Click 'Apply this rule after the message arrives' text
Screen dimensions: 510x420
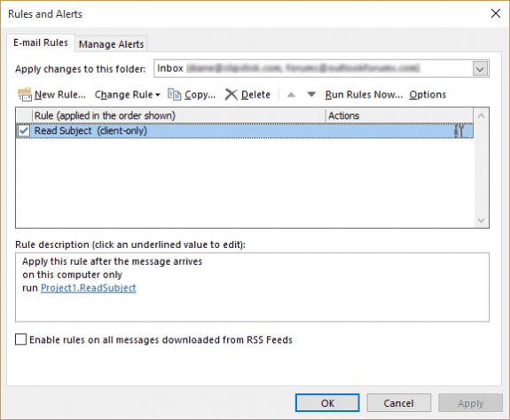(x=113, y=261)
